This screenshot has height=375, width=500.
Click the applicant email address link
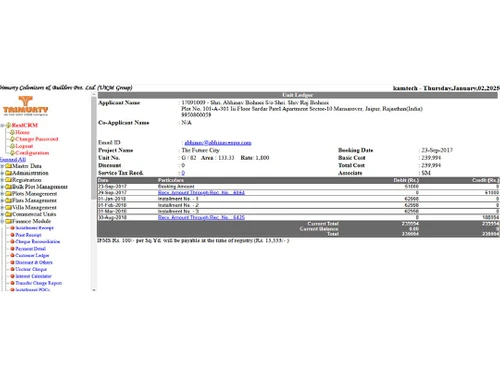click(218, 143)
